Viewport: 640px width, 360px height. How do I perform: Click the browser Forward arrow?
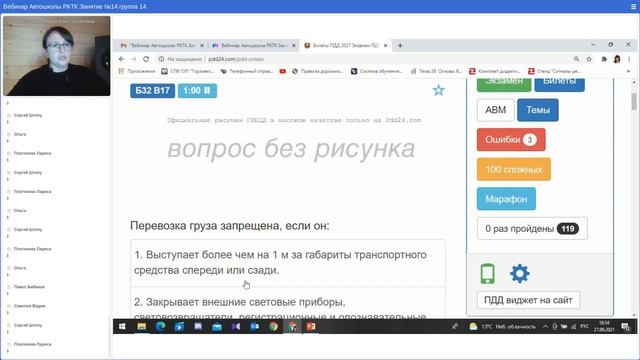tap(133, 59)
